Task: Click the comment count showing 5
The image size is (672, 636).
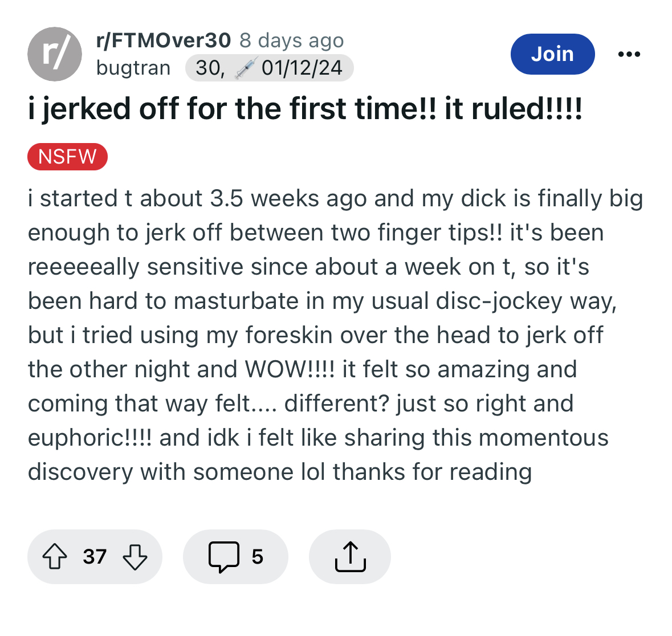Action: [x=257, y=557]
